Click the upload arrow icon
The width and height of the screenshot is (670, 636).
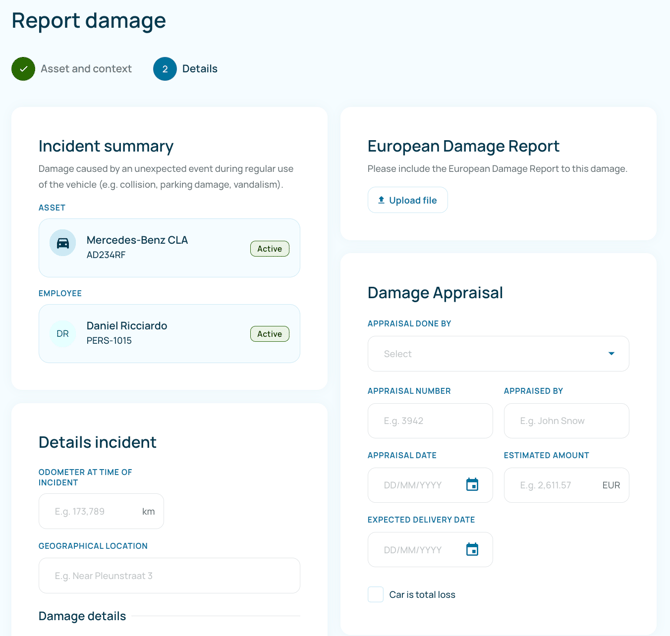381,200
